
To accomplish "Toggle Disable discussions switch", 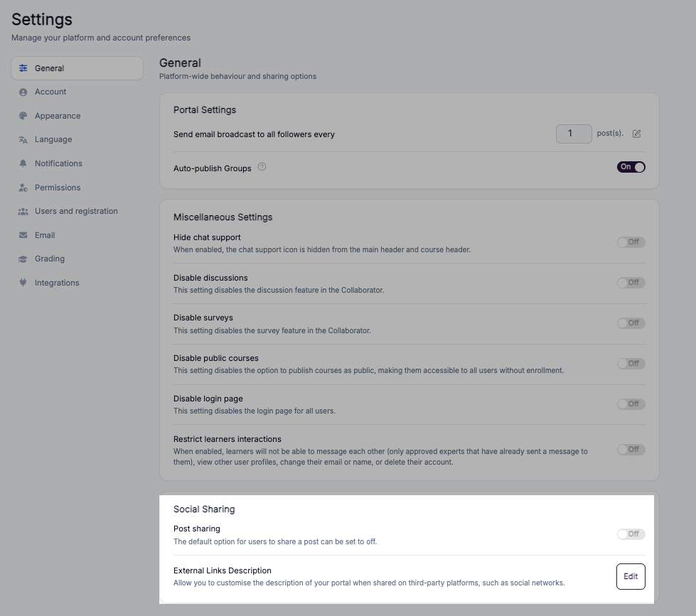I will (x=631, y=283).
